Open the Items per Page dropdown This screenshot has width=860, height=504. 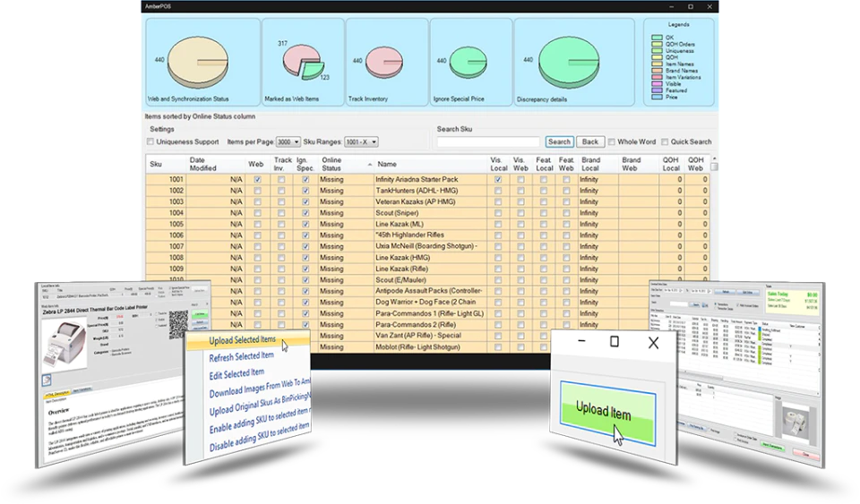click(x=288, y=141)
